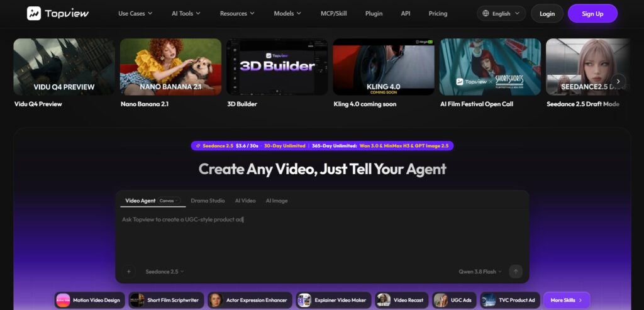Choose the UGC Ads skill icon

coord(441,300)
